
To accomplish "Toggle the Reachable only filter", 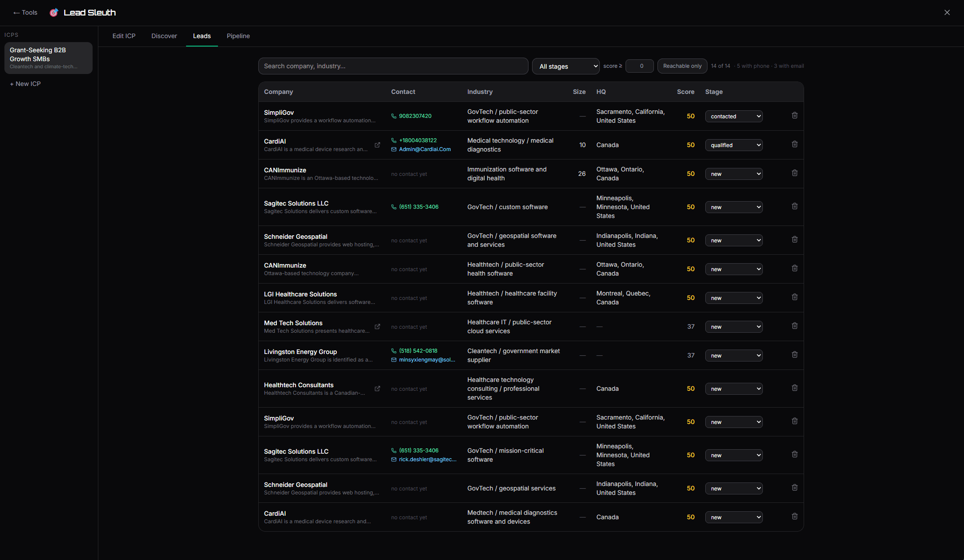I will point(682,66).
